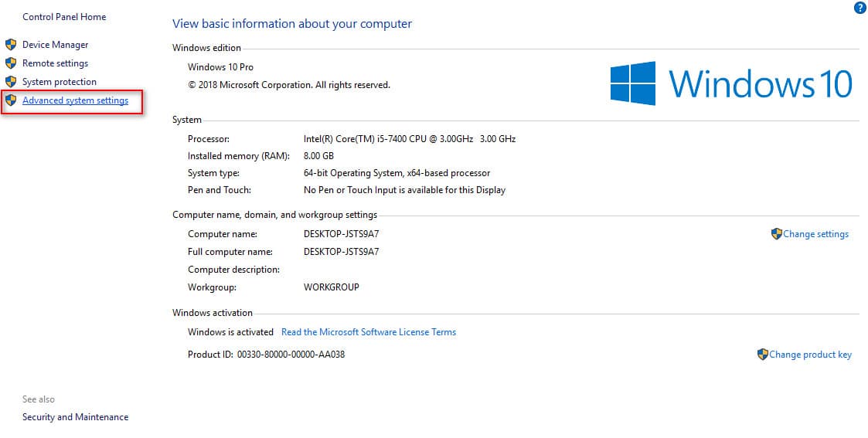
Task: Click the shield icon next to Remote settings
Action: (11, 63)
